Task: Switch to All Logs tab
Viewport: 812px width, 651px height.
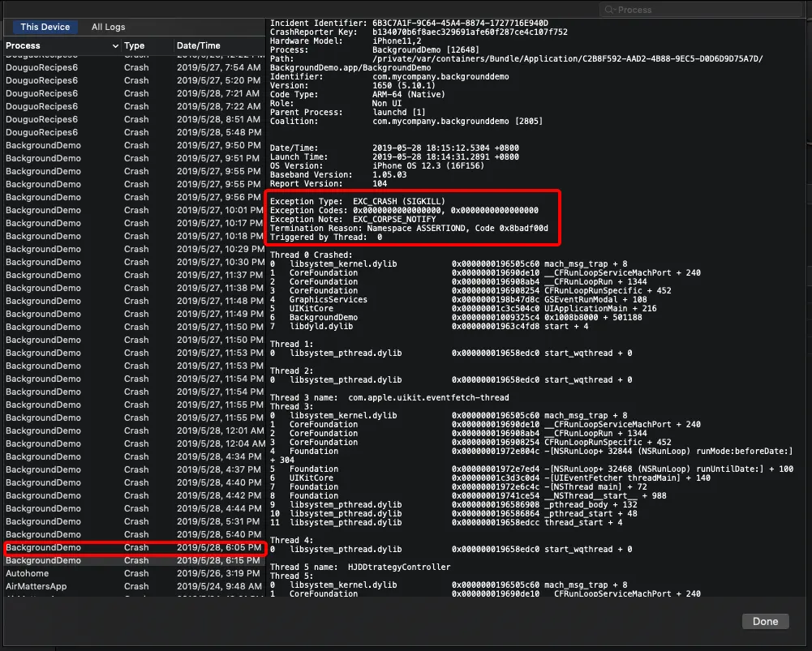Action: coord(108,27)
